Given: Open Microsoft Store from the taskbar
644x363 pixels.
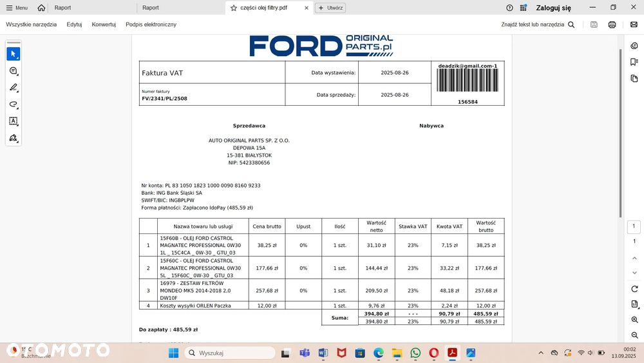Looking at the screenshot, I should (x=360, y=353).
